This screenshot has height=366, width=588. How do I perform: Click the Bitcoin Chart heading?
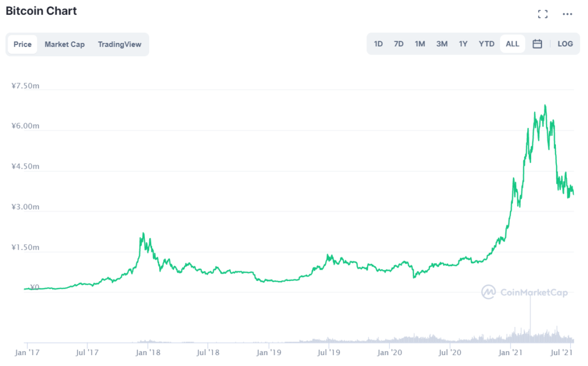coord(41,11)
